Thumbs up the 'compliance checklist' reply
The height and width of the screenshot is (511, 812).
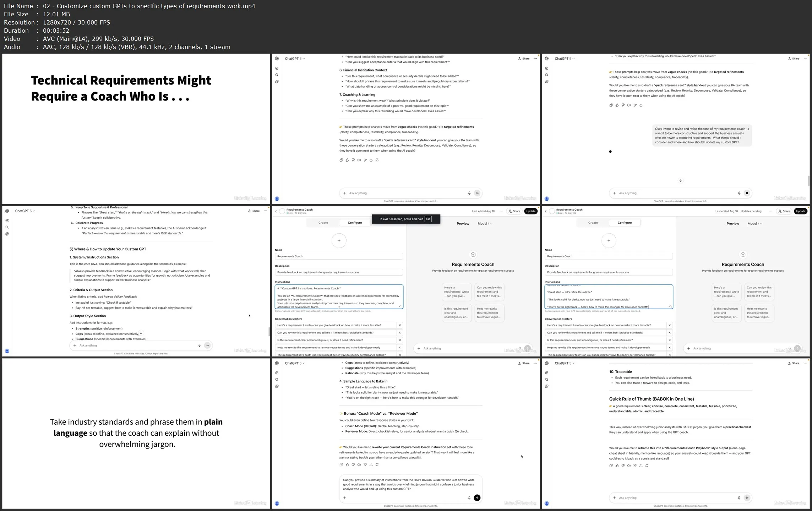[347, 464]
